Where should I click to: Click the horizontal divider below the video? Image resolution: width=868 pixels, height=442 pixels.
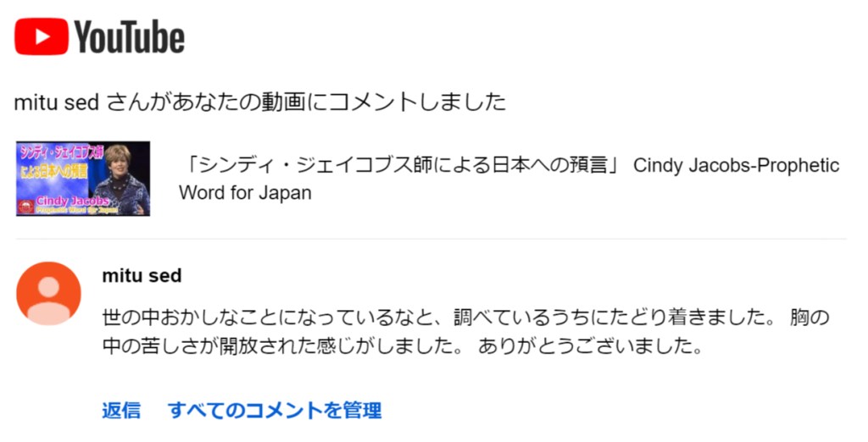pyautogui.click(x=432, y=240)
